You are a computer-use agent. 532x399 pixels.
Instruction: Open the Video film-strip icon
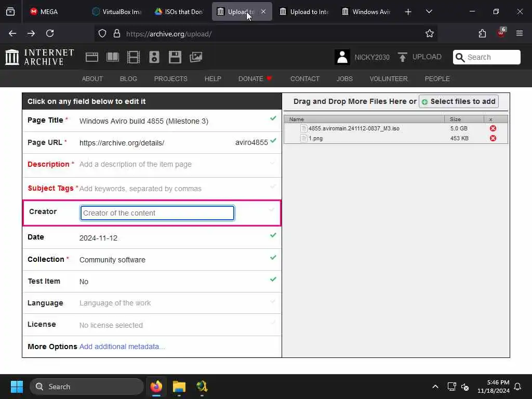[x=134, y=57]
